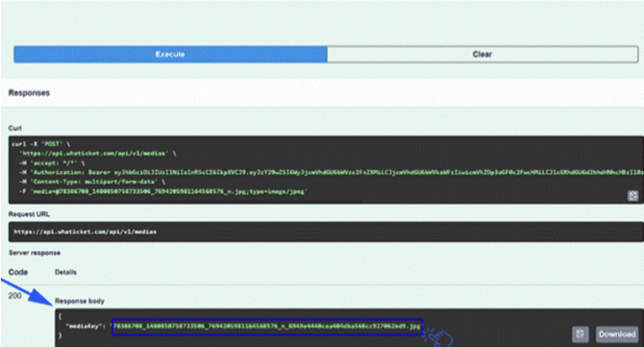This screenshot has width=644, height=347.
Task: Copy the response body with clipboard icon
Action: click(x=580, y=335)
